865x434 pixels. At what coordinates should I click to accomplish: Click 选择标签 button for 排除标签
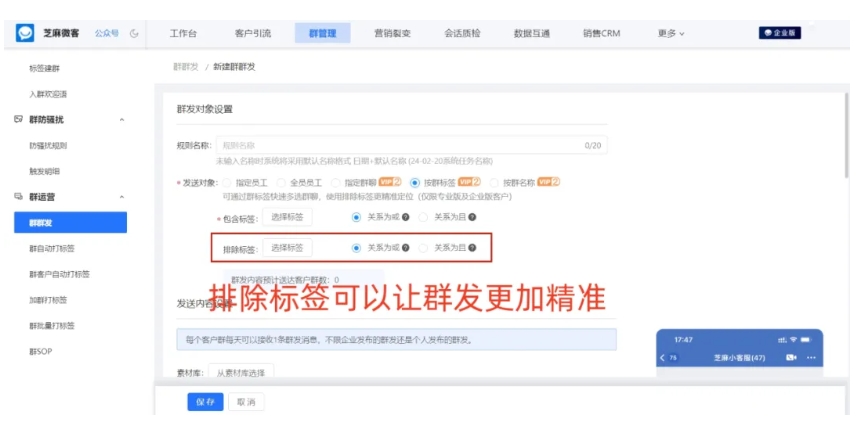pos(287,248)
